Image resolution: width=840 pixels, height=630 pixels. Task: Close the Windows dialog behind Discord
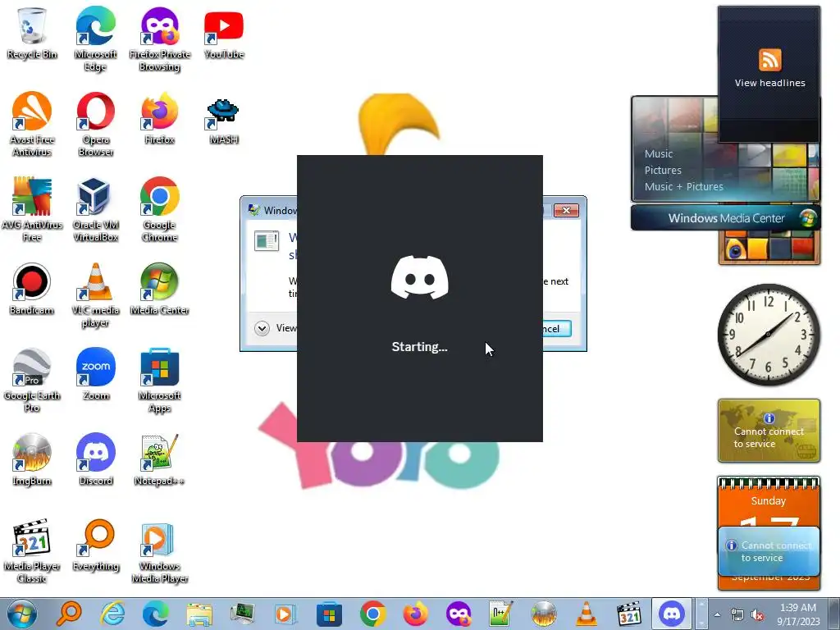coord(566,210)
